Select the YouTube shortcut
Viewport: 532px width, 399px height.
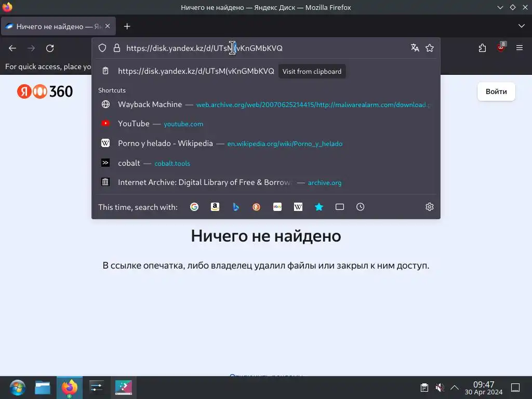pos(266,124)
